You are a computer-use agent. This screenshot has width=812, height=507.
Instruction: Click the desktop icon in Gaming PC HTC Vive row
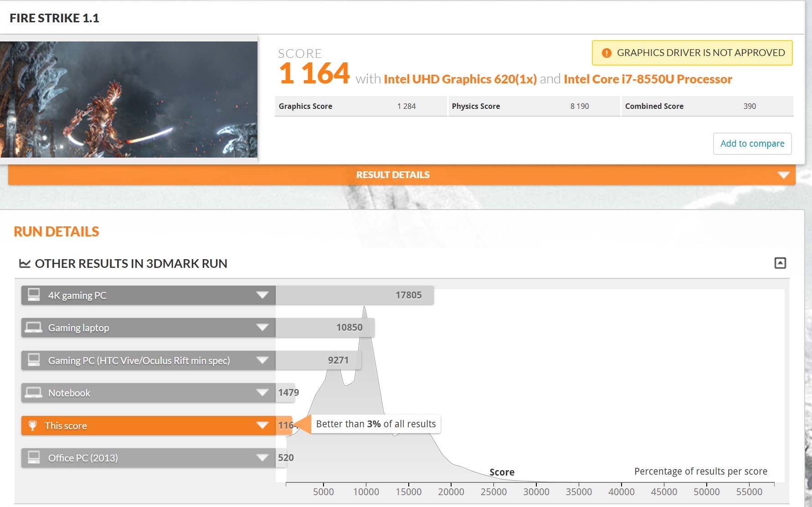pos(34,360)
